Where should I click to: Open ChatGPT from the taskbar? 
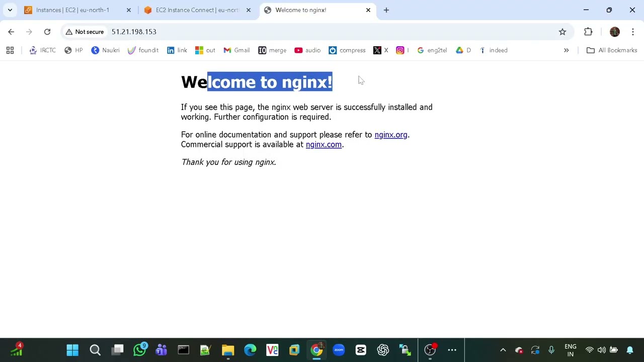[383, 350]
